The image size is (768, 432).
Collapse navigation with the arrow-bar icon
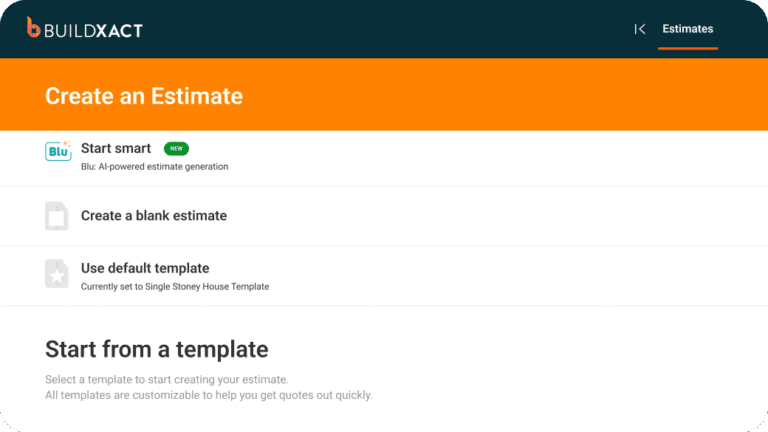[x=640, y=29]
